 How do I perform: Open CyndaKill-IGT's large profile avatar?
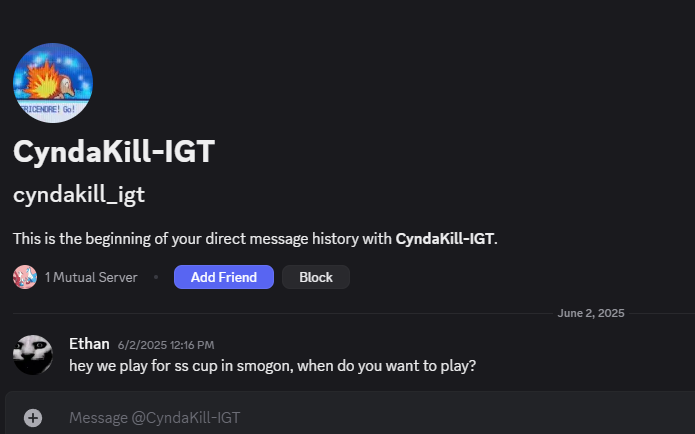[x=53, y=83]
